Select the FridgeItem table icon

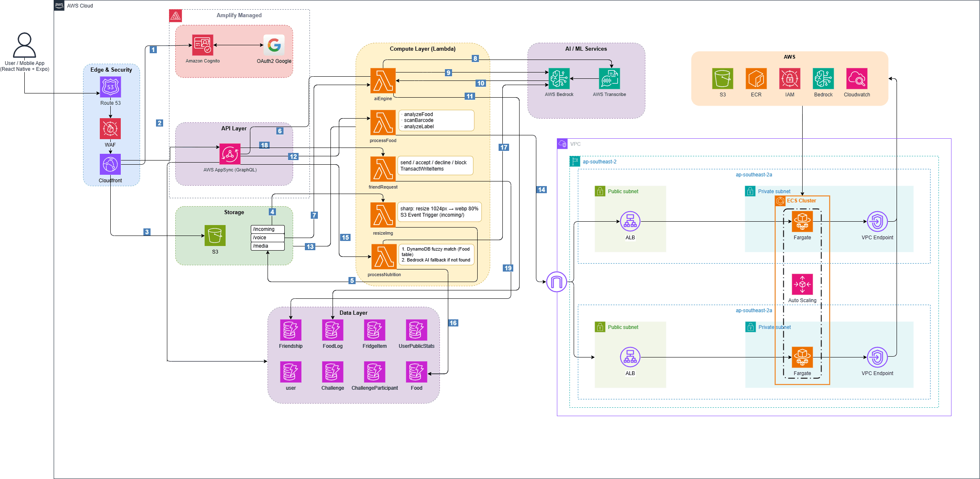(x=374, y=330)
